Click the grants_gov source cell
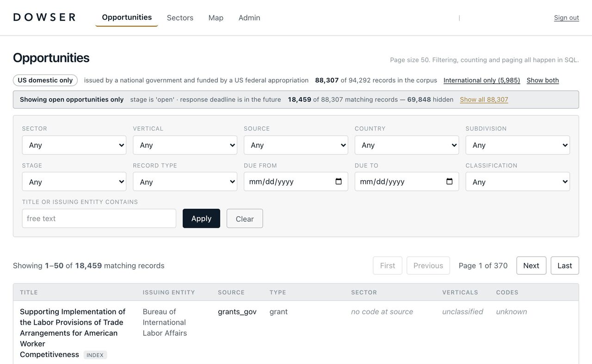The height and width of the screenshot is (364, 592). pos(237,312)
